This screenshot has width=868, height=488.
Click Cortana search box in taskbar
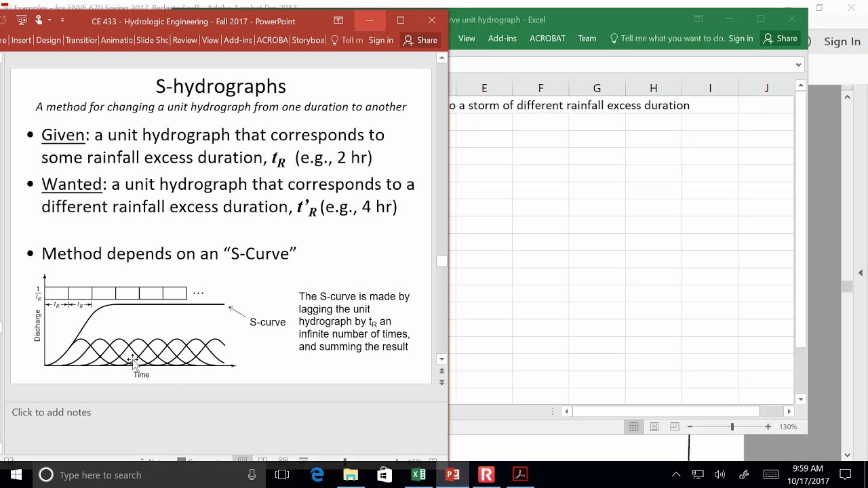149,474
